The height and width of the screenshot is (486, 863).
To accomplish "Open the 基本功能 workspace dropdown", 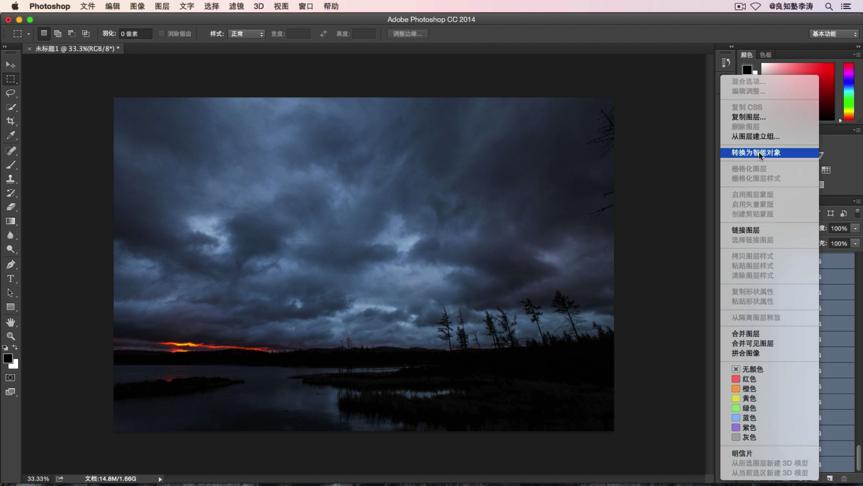I will (834, 34).
